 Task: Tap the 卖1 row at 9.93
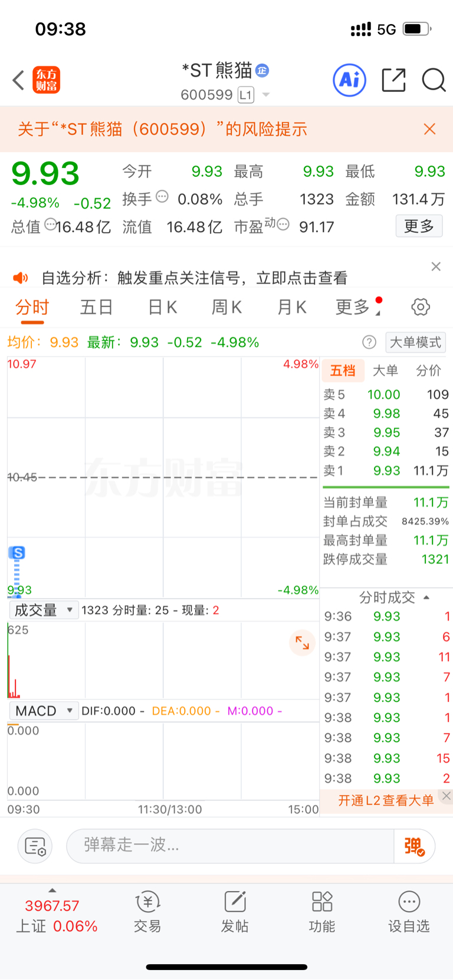[x=386, y=471]
